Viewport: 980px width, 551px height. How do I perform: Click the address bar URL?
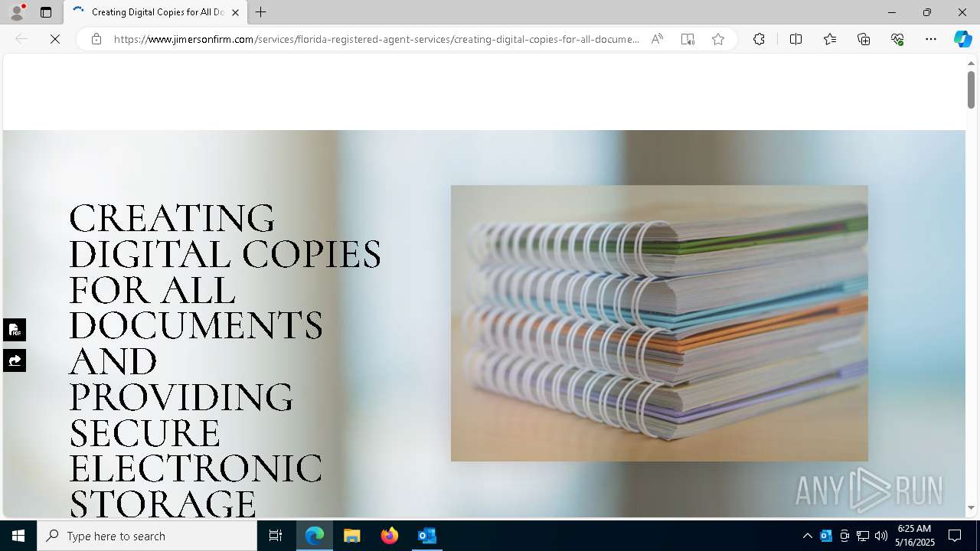pyautogui.click(x=377, y=39)
